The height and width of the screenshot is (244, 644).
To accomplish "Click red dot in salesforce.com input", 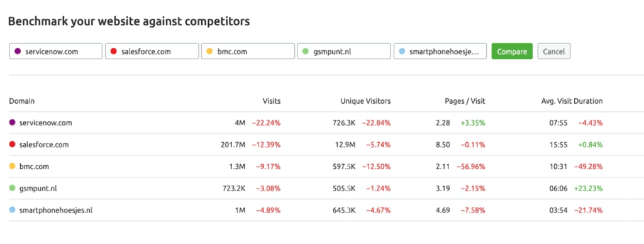I will (x=114, y=52).
